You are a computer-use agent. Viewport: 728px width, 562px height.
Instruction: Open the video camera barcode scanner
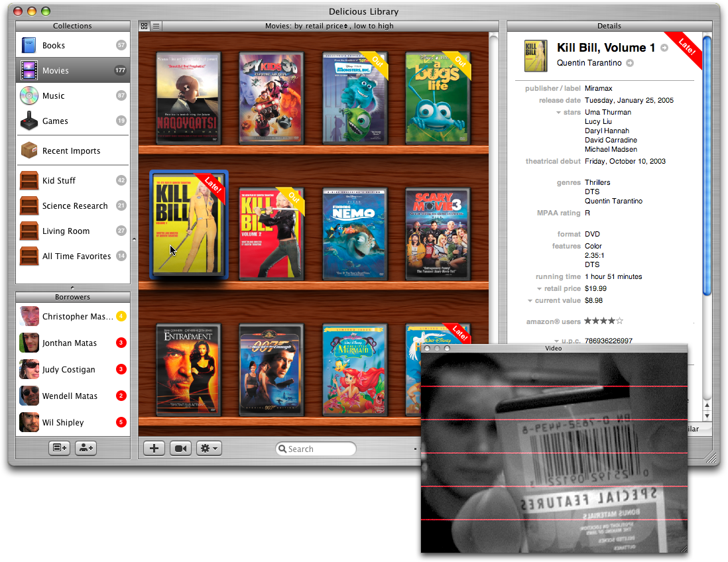point(180,448)
